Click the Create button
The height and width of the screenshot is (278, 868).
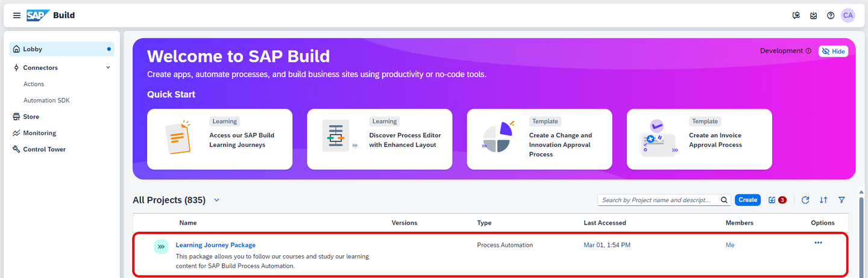748,200
